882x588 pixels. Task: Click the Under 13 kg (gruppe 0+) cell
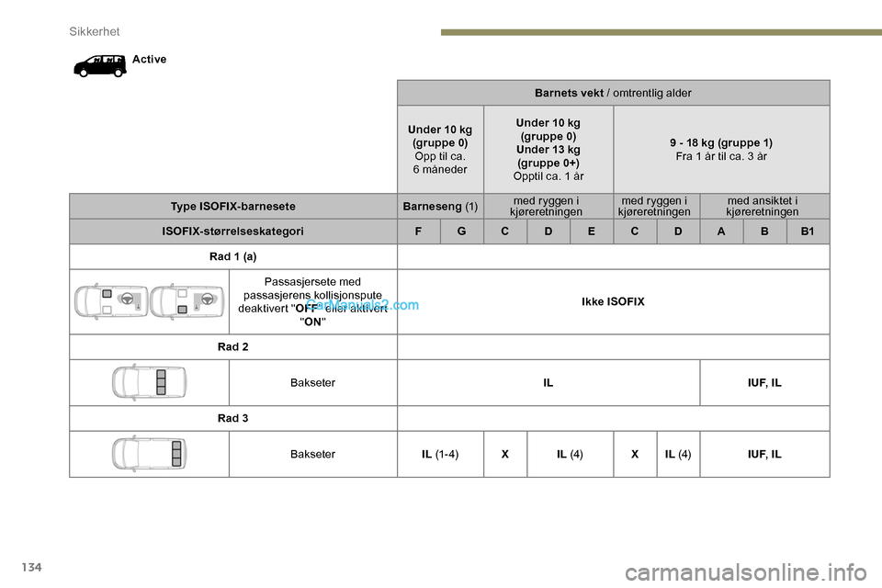(x=548, y=149)
